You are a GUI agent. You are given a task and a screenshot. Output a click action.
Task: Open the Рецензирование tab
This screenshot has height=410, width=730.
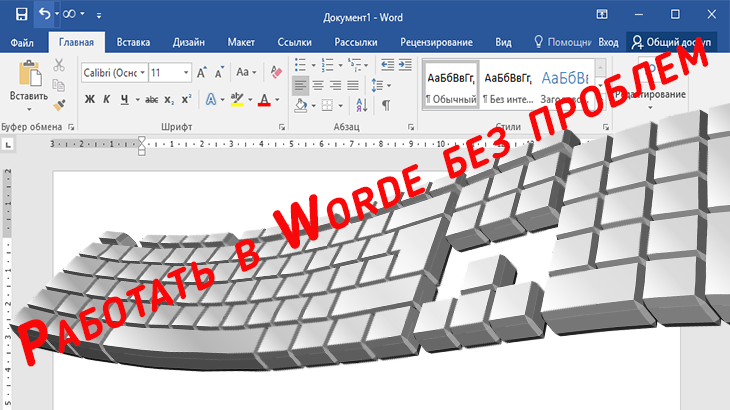(436, 42)
